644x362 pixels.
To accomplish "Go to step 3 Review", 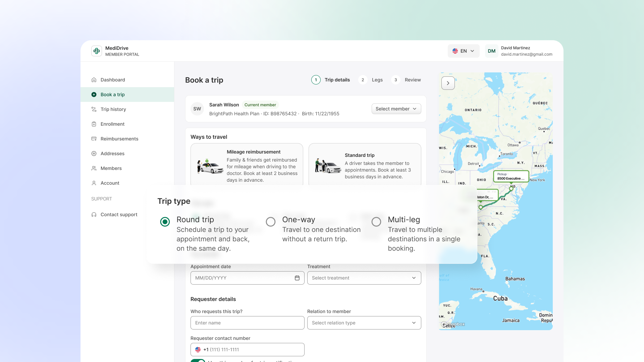I will (406, 80).
